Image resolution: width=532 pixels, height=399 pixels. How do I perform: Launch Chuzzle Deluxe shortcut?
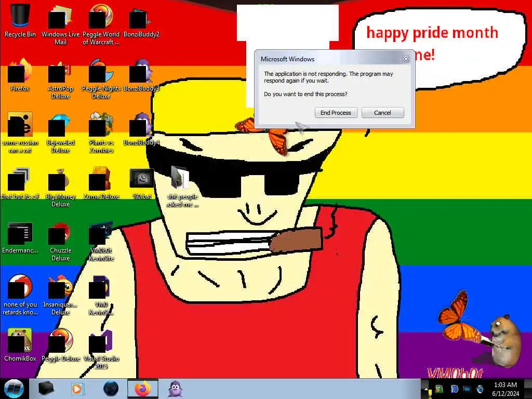60,241
